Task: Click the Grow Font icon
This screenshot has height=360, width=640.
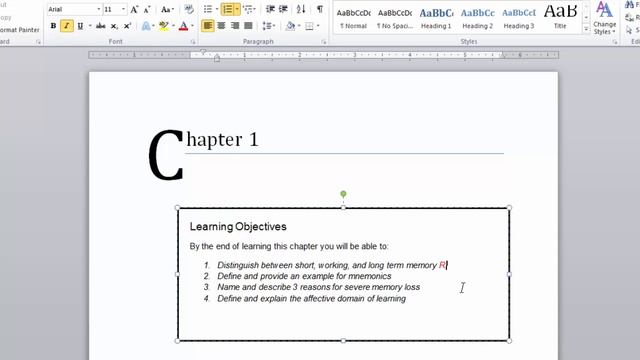Action: (134, 9)
